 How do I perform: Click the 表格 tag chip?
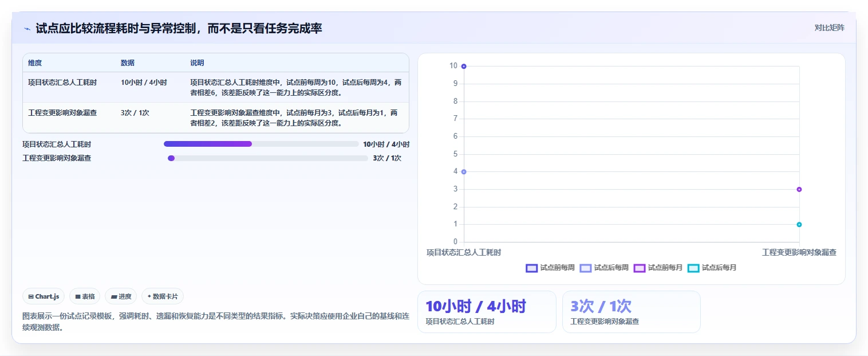click(85, 296)
